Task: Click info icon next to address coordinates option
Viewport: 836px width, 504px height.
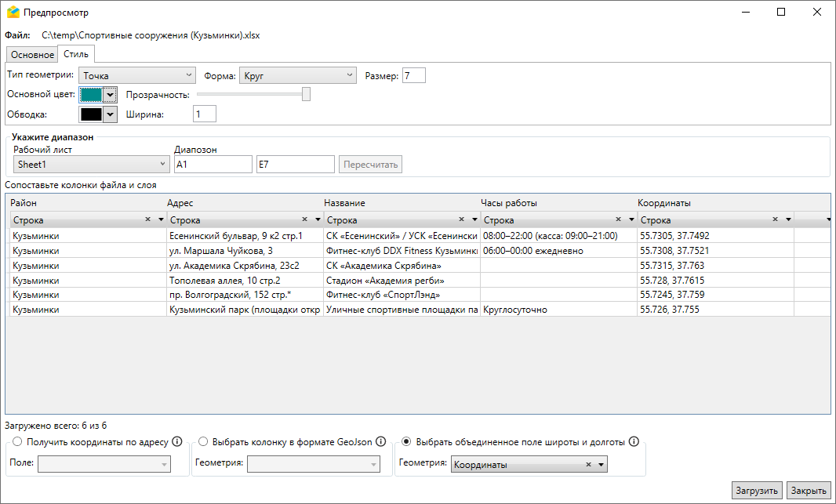Action: click(177, 441)
